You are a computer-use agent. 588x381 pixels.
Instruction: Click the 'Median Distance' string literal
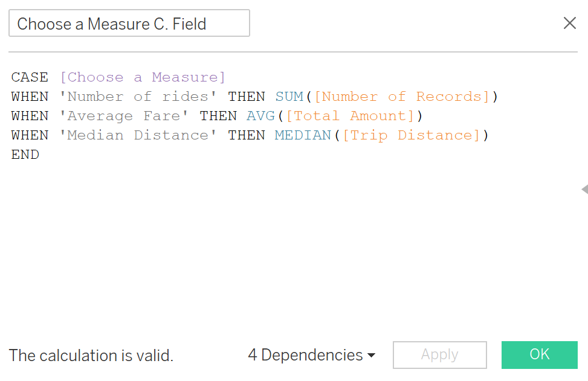pos(138,135)
